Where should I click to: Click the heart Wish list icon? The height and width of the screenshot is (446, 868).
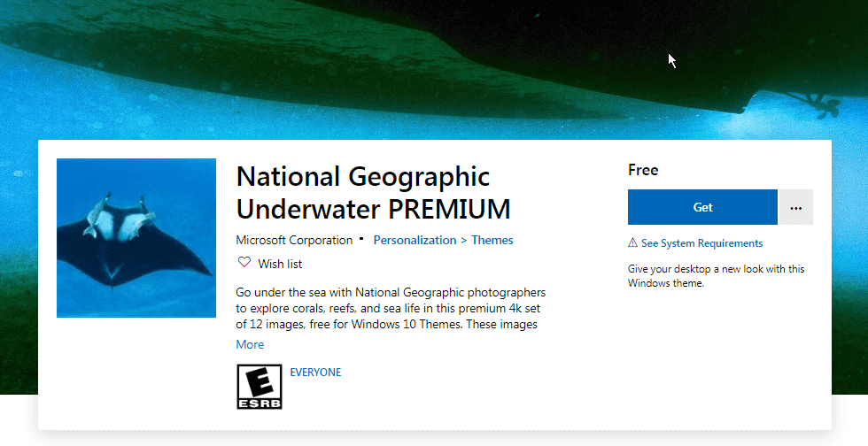244,263
